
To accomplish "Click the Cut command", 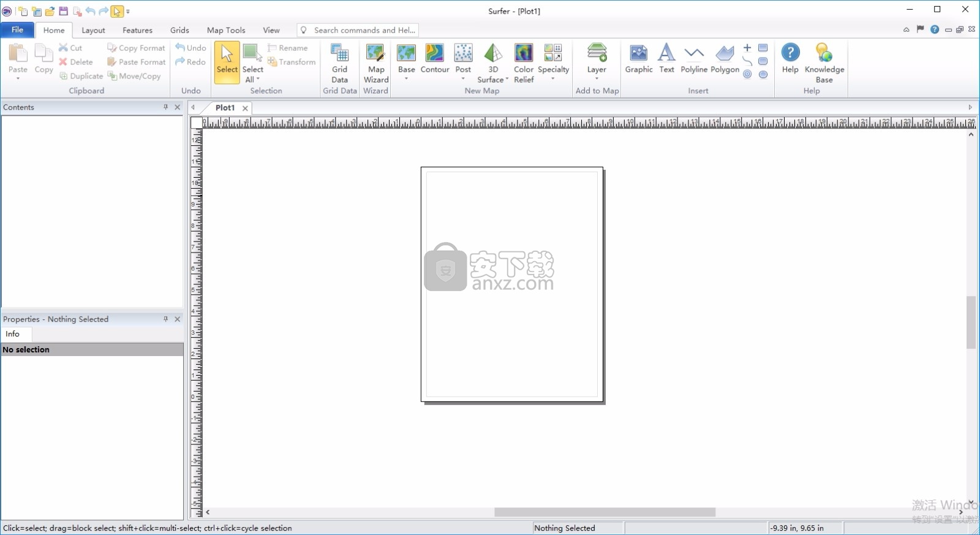I will coord(70,48).
